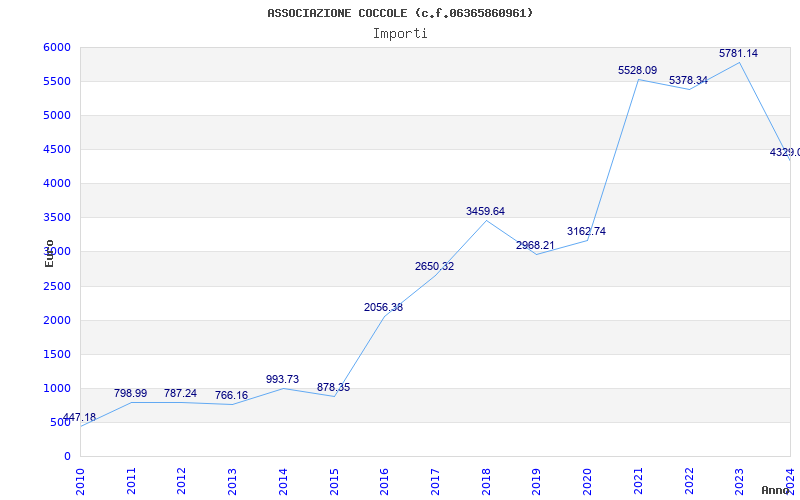
Task: Click the x-axis year 2018
Action: click(x=486, y=481)
